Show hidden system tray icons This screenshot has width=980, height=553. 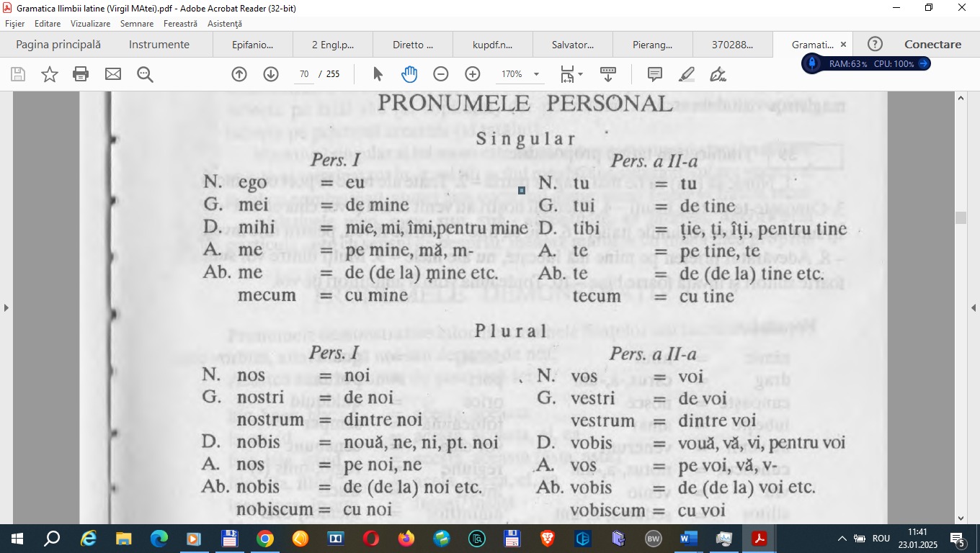click(842, 539)
